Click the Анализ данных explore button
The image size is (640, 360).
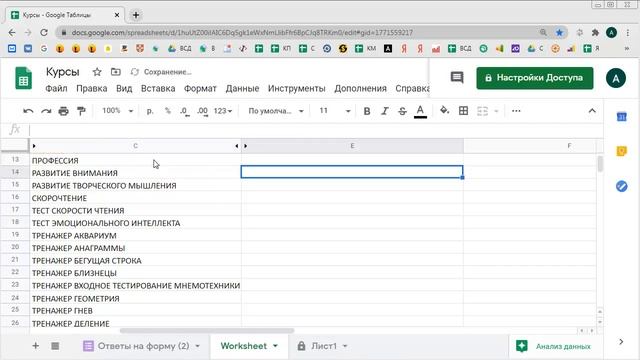point(553,346)
